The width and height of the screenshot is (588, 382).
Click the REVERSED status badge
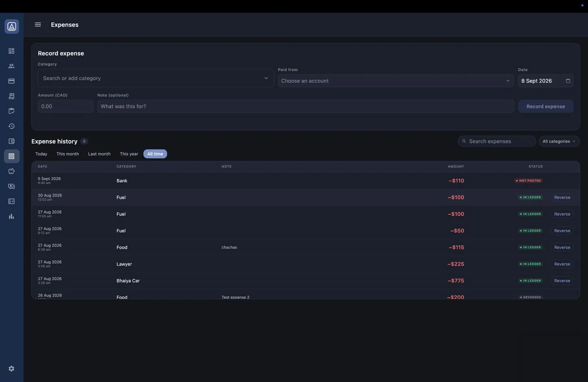click(530, 297)
